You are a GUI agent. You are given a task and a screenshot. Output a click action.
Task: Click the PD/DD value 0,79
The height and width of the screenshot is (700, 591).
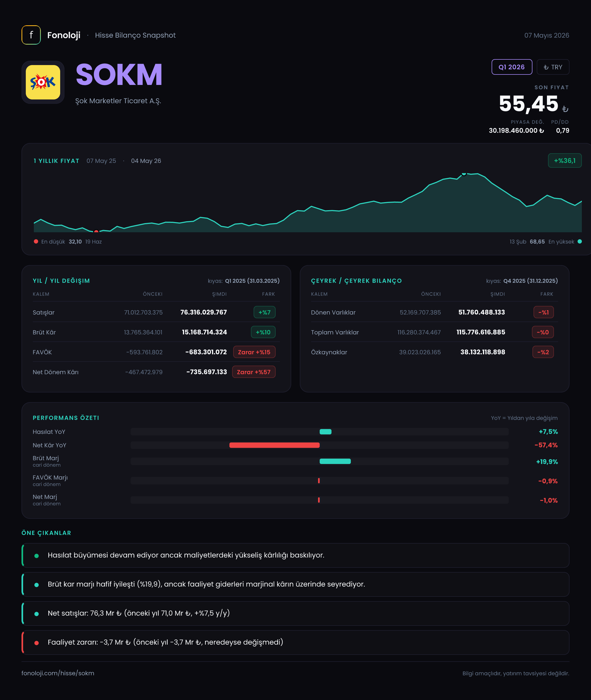(563, 130)
